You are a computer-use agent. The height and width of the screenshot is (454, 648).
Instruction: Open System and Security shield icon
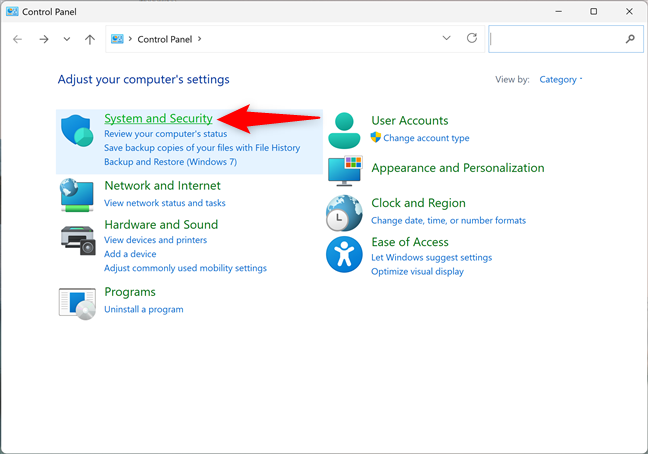pyautogui.click(x=77, y=130)
